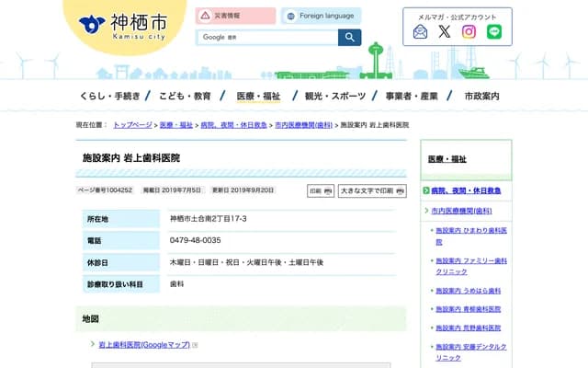Open the くらし・手続き menu

pos(109,96)
